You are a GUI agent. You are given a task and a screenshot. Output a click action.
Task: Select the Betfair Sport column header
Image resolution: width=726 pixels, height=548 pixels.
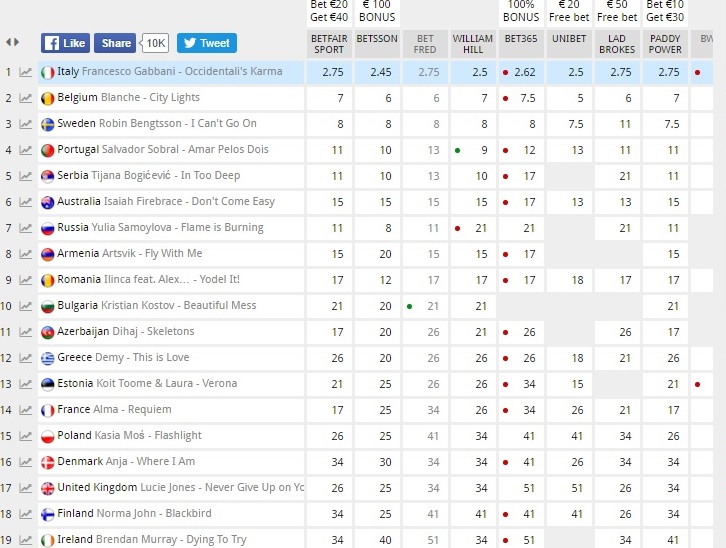click(x=329, y=43)
